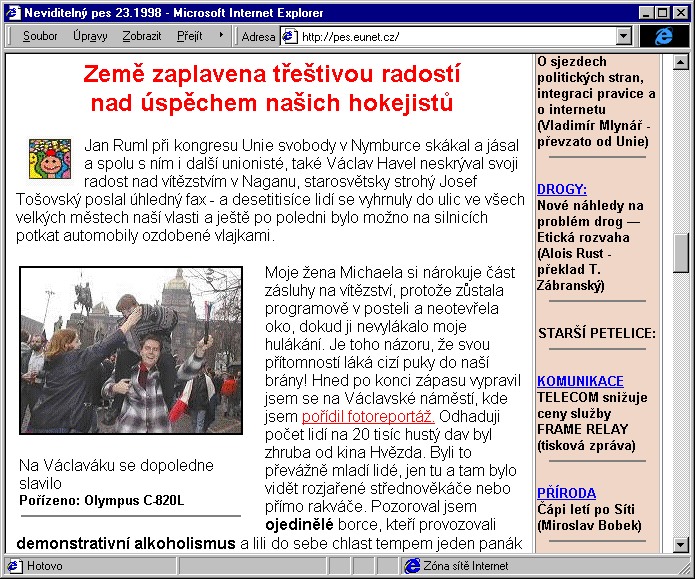
Task: Open the Přejít menu
Action: (189, 36)
